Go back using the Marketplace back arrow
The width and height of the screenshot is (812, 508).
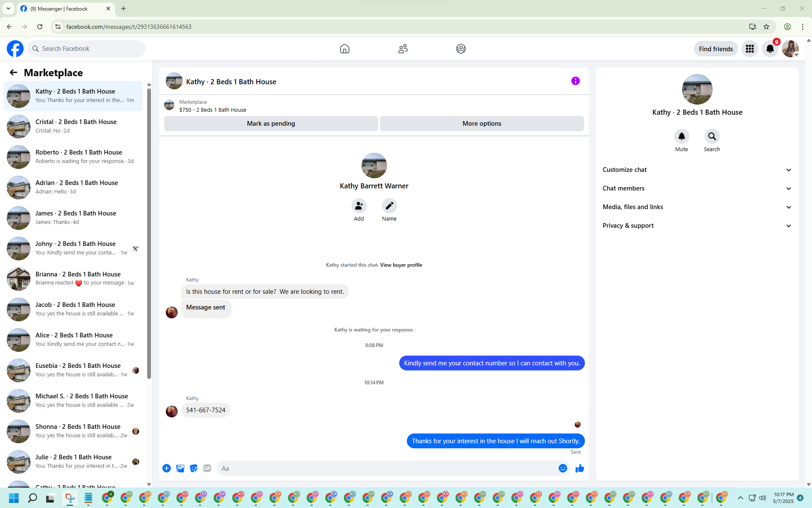[14, 72]
